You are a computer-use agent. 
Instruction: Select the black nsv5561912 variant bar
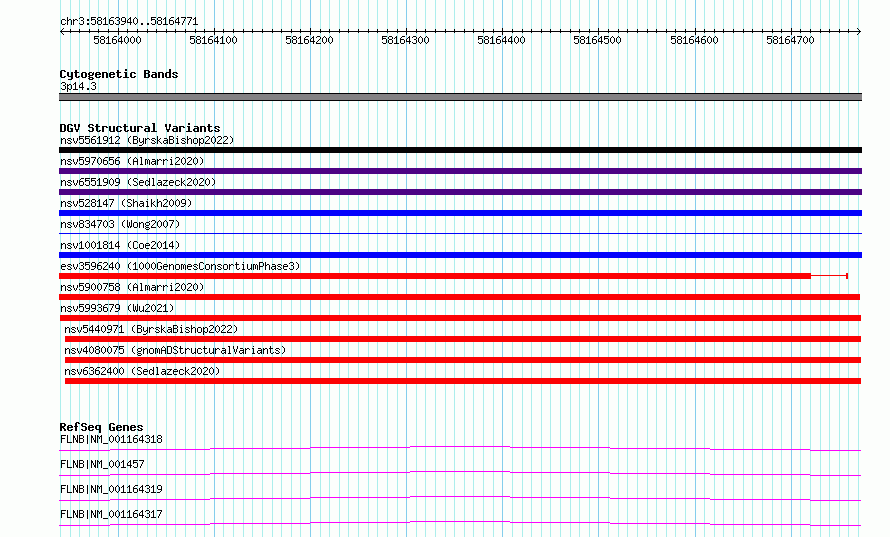[460, 150]
